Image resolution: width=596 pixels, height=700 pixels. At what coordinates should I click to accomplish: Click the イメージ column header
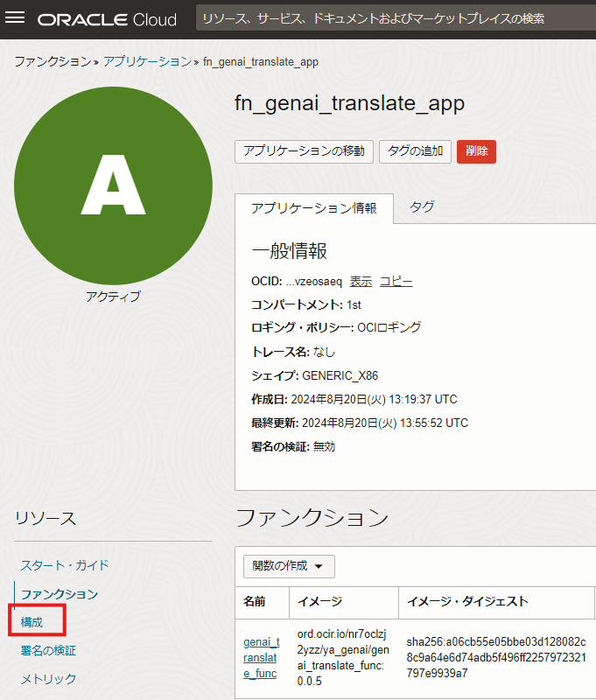[x=344, y=602]
